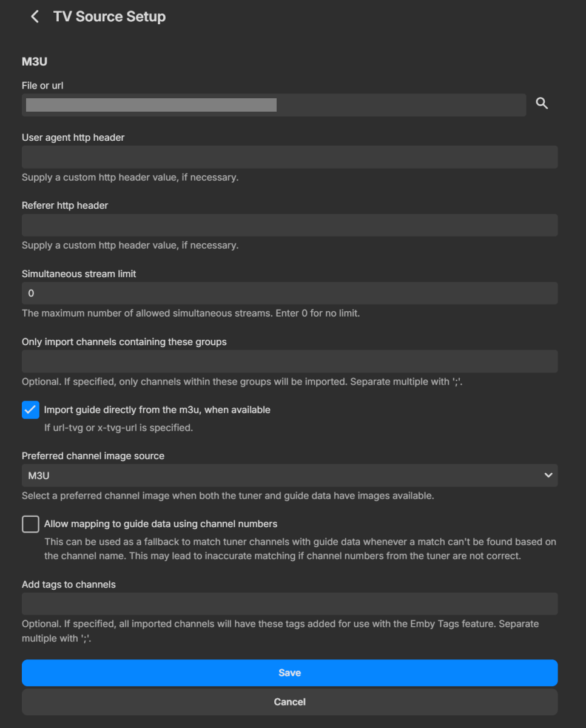Click the back arrow in the header
The height and width of the screenshot is (728, 586).
coord(35,16)
